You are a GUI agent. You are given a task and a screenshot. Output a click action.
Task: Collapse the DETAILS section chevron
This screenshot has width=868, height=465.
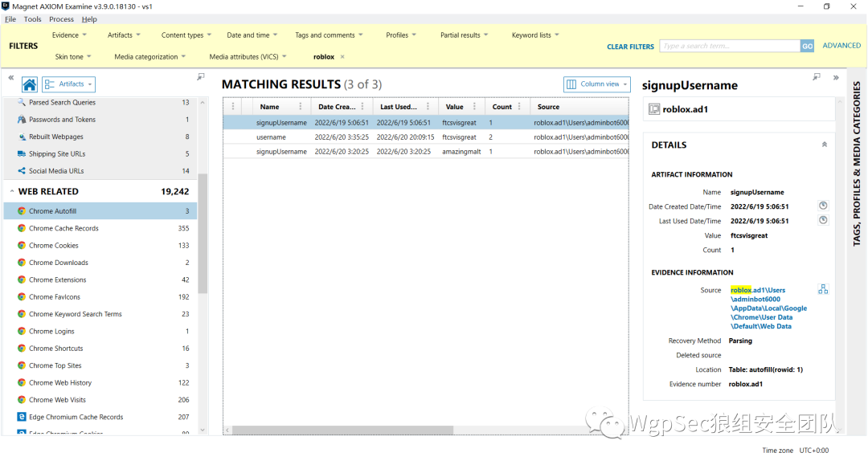[x=824, y=145]
